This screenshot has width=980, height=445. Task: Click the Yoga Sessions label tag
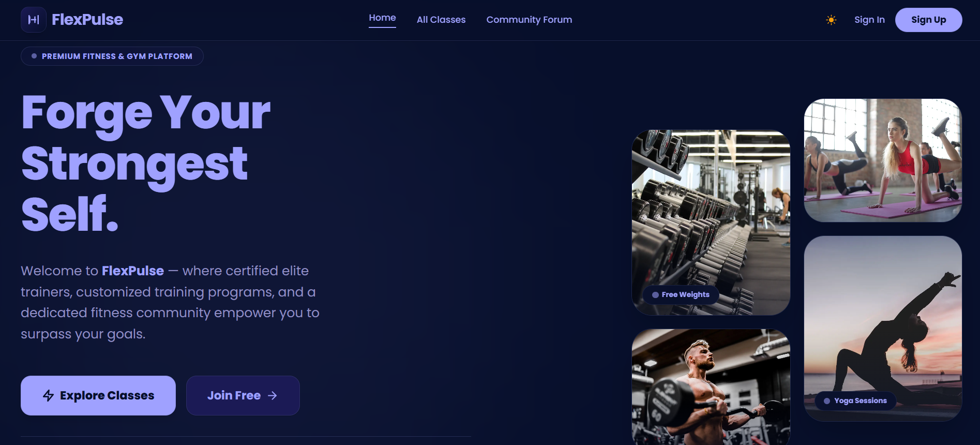click(855, 400)
